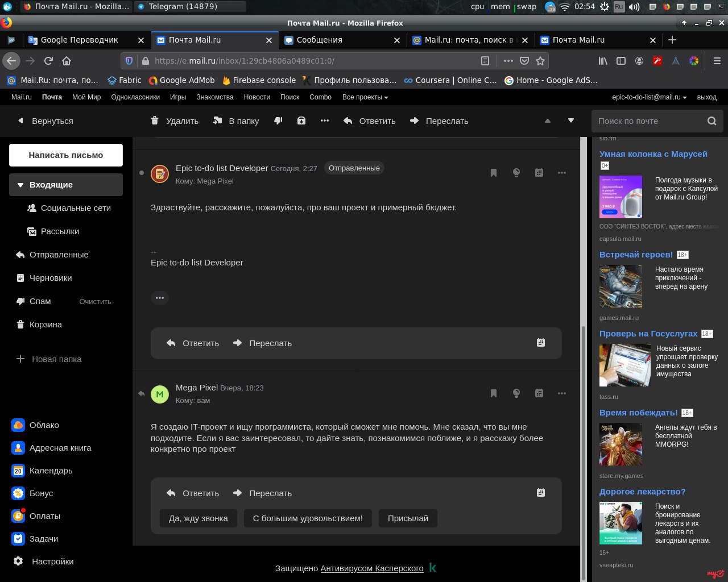Open Облако service
Viewport: 728px width, 582px height.
pyautogui.click(x=35, y=425)
